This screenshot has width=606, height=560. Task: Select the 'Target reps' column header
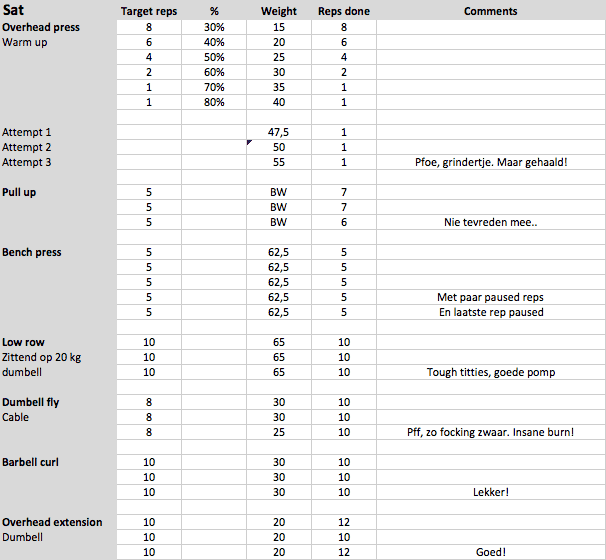[x=149, y=11]
